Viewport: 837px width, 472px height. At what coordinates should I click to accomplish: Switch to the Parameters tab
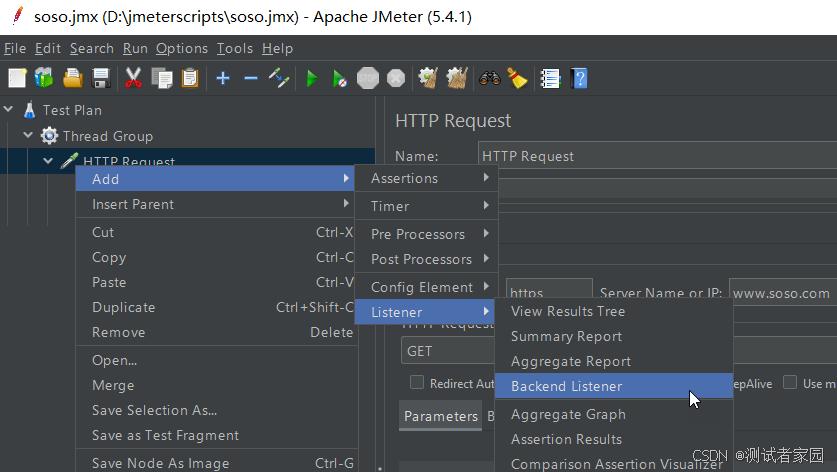[x=441, y=416]
